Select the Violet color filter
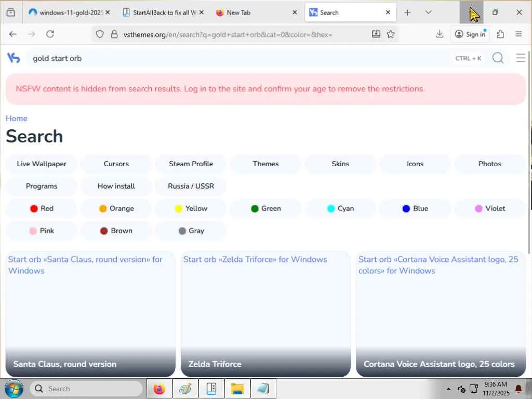The width and height of the screenshot is (532, 399). click(489, 208)
